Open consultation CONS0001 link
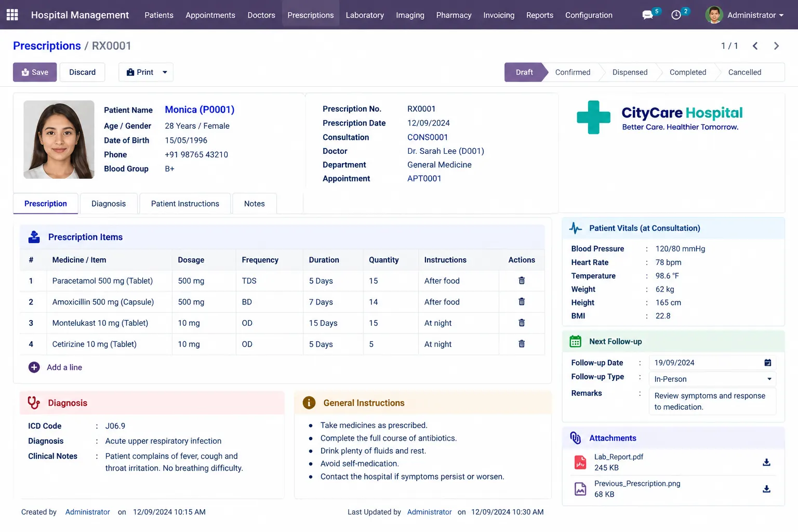The width and height of the screenshot is (798, 532). [x=428, y=137]
